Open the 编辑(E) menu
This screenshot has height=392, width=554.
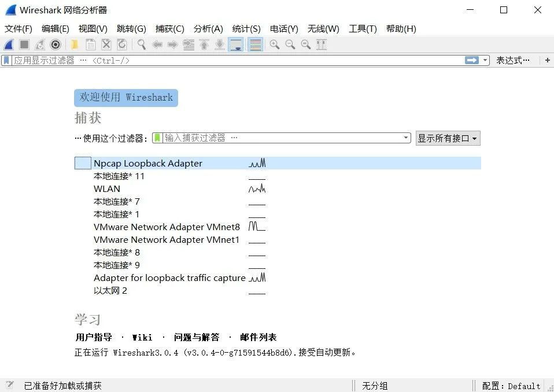pyautogui.click(x=55, y=28)
